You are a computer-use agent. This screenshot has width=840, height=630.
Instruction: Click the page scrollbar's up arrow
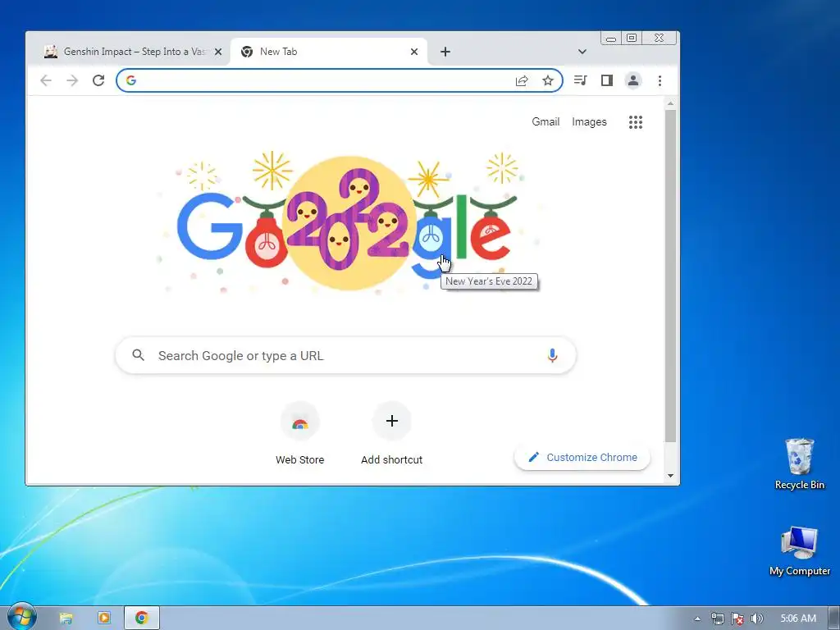click(x=670, y=103)
